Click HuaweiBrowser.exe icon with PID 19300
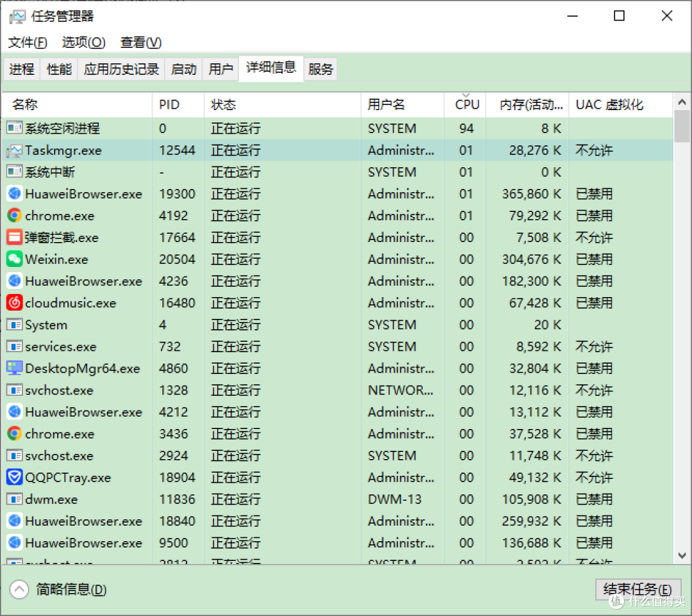Image resolution: width=692 pixels, height=616 pixels. coord(14,193)
